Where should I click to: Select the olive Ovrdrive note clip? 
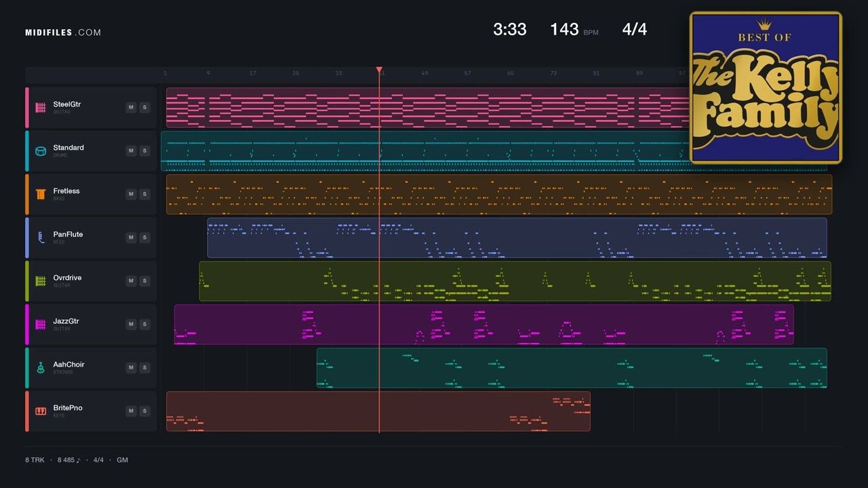click(515, 281)
